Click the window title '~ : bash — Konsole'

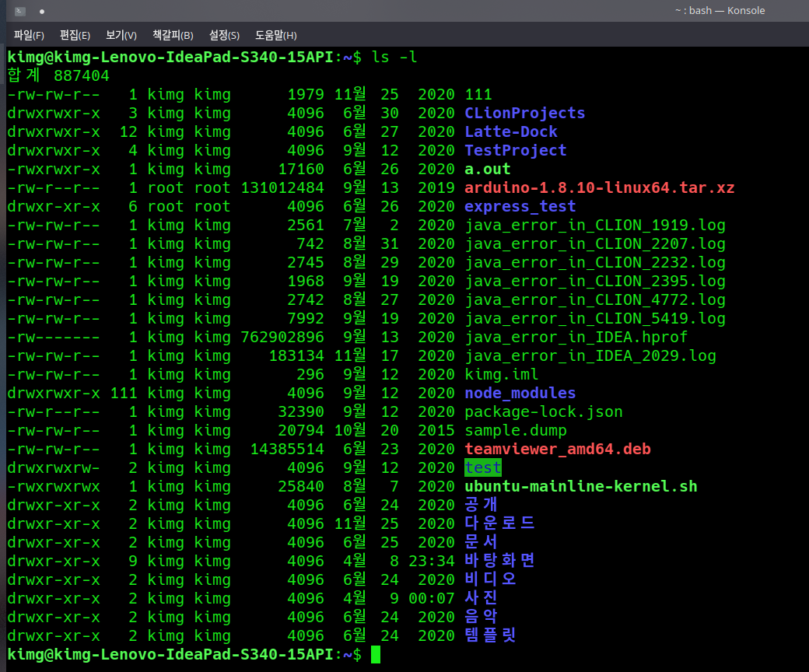coord(720,11)
